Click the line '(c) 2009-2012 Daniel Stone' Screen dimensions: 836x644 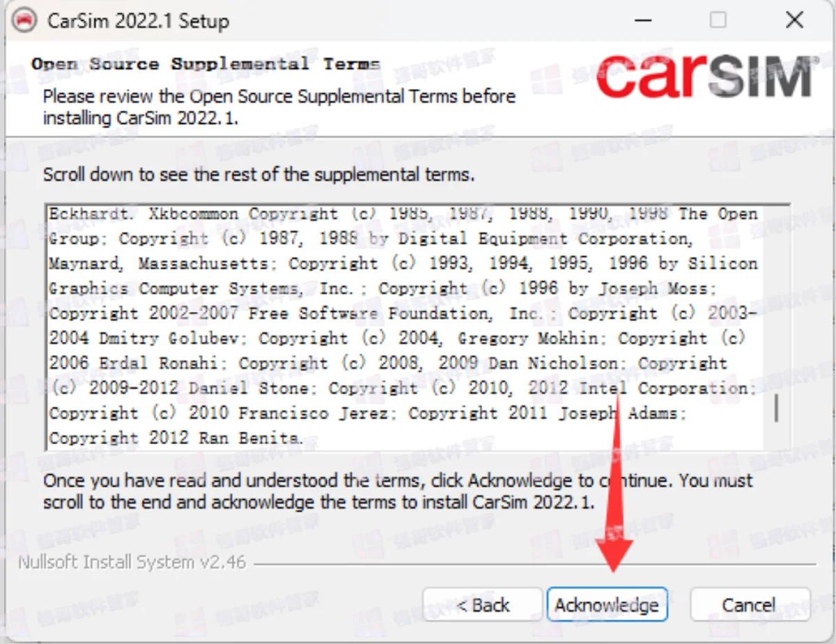pyautogui.click(x=403, y=388)
